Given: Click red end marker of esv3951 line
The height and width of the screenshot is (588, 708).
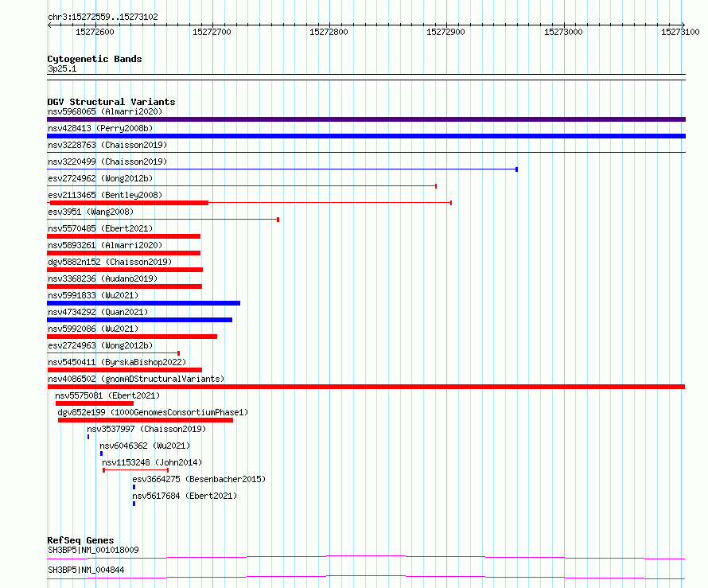Looking at the screenshot, I should (278, 220).
